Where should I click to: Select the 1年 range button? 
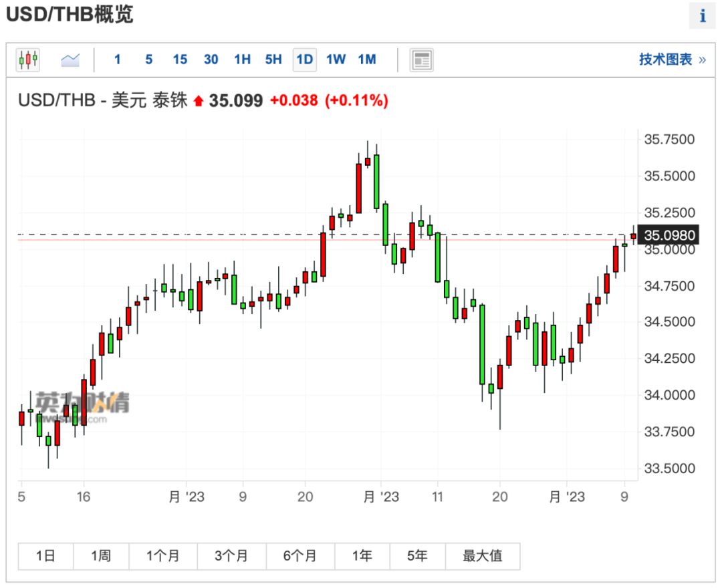362,556
